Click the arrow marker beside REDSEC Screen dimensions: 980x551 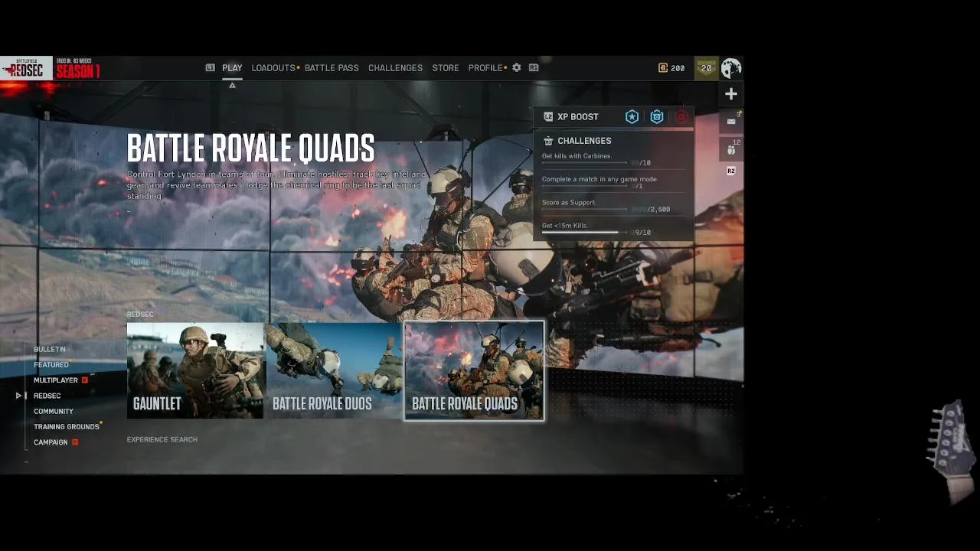[x=18, y=396]
